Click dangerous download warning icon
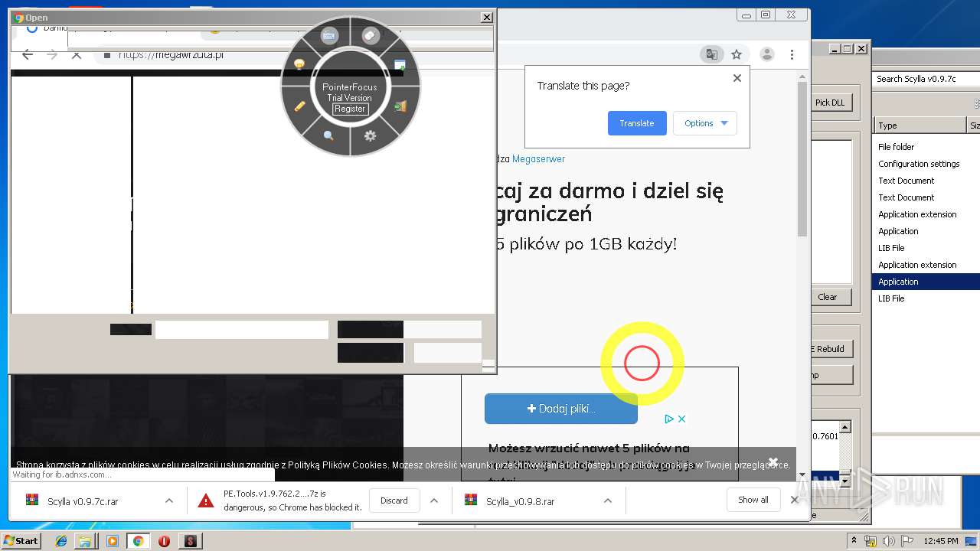Screen dimensions: 980x551 (206, 500)
